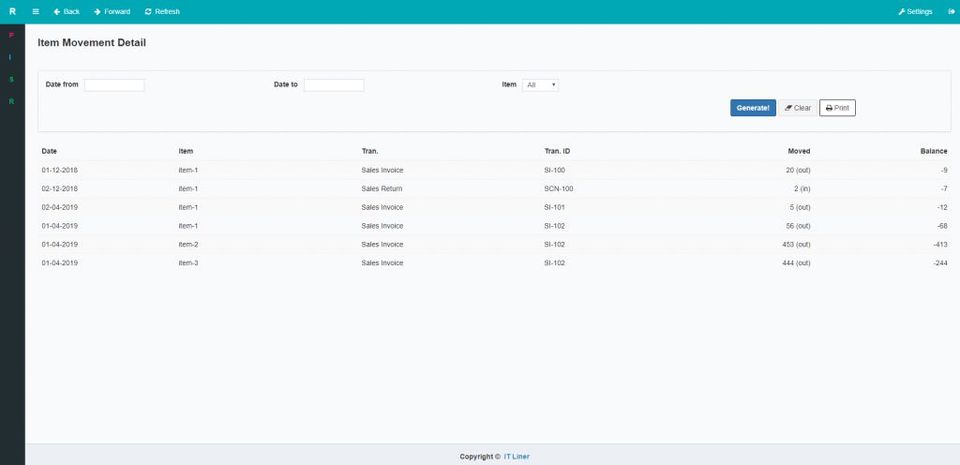The height and width of the screenshot is (465, 960).
Task: Open Settings with the wrench icon
Action: (x=915, y=12)
